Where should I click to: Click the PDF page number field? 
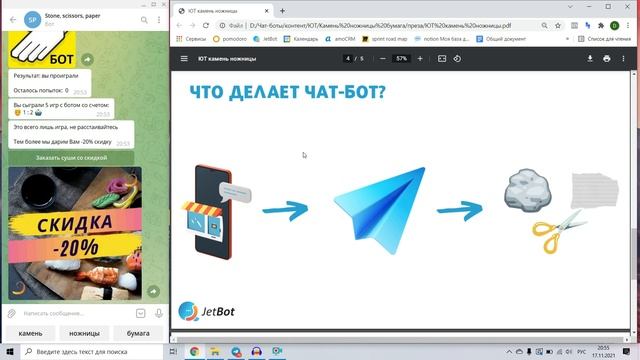(348, 59)
